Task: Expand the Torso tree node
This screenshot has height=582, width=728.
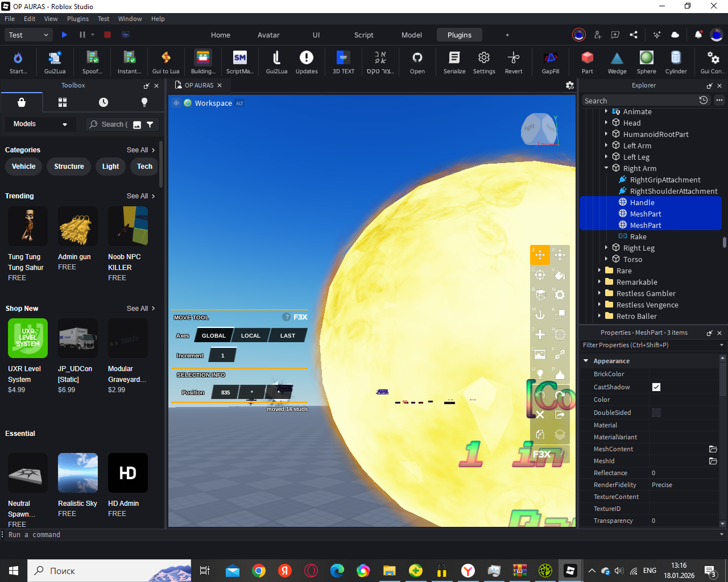Action: coord(607,259)
